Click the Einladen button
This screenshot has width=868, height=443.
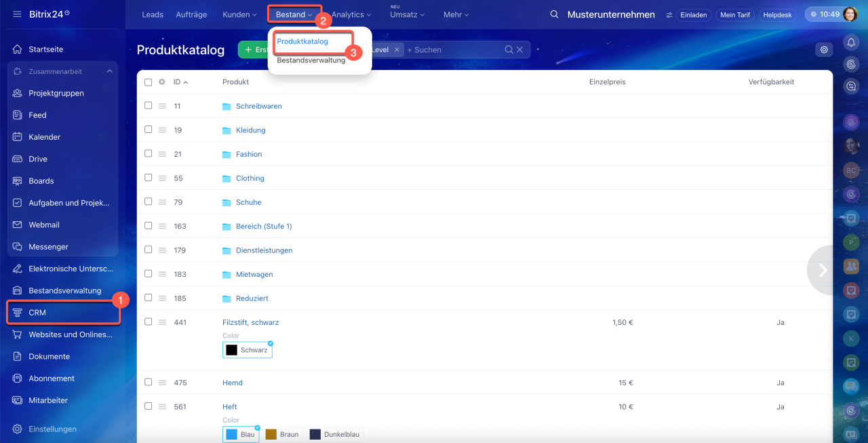693,15
